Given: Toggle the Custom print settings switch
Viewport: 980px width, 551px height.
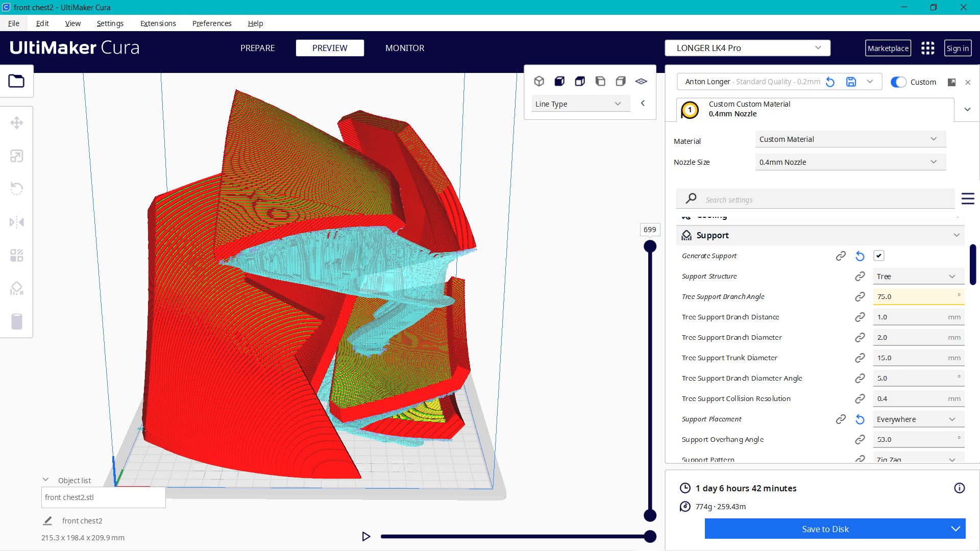Looking at the screenshot, I should click(x=898, y=82).
